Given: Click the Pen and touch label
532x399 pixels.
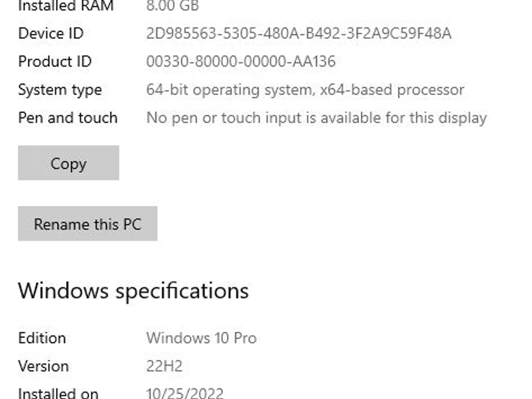Looking at the screenshot, I should 68,118.
